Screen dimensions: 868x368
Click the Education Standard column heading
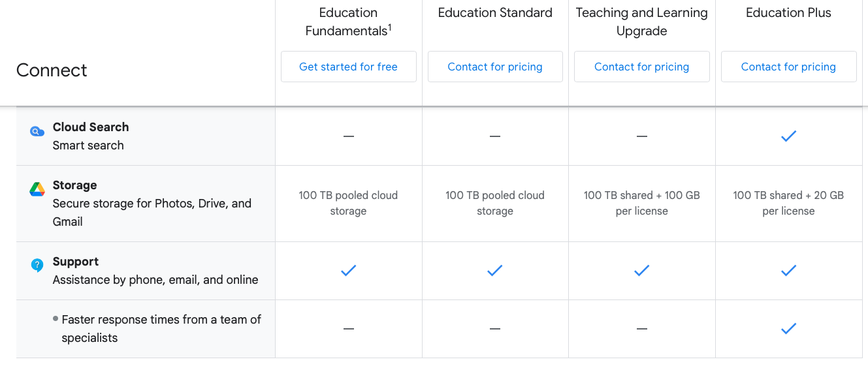pyautogui.click(x=495, y=13)
